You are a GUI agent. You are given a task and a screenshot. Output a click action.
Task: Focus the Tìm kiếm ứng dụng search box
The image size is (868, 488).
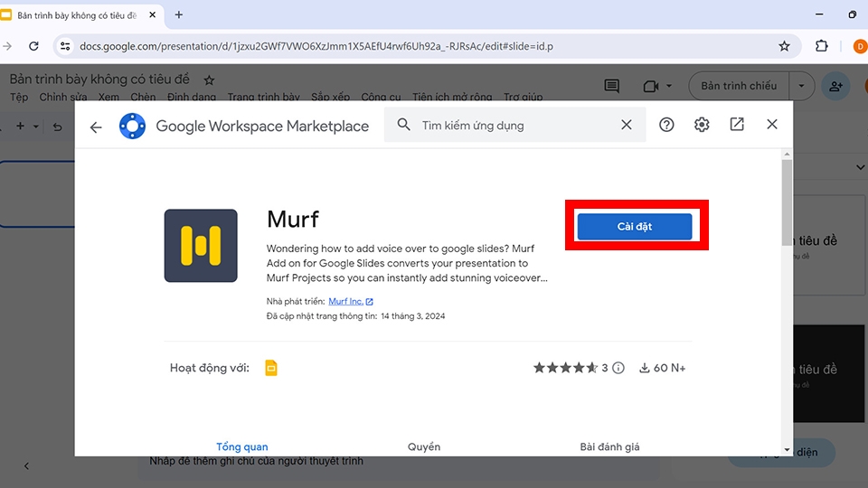[x=514, y=125]
